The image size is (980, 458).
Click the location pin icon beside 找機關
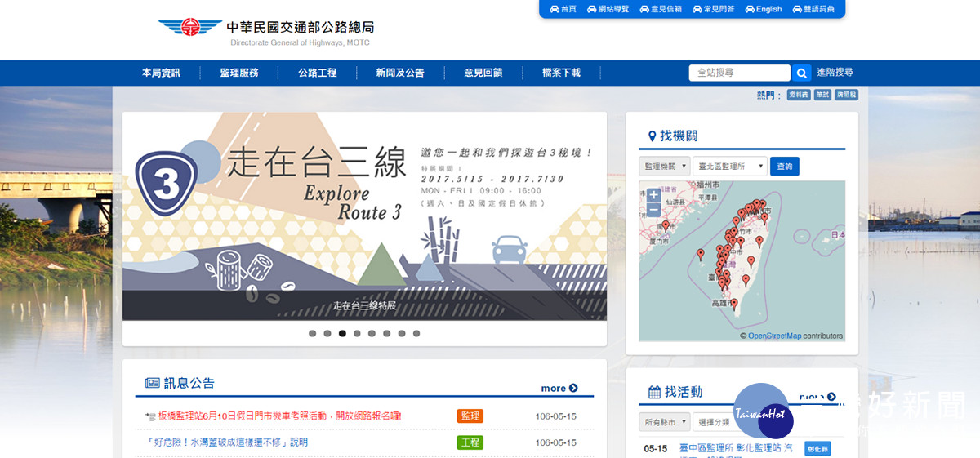pyautogui.click(x=652, y=136)
